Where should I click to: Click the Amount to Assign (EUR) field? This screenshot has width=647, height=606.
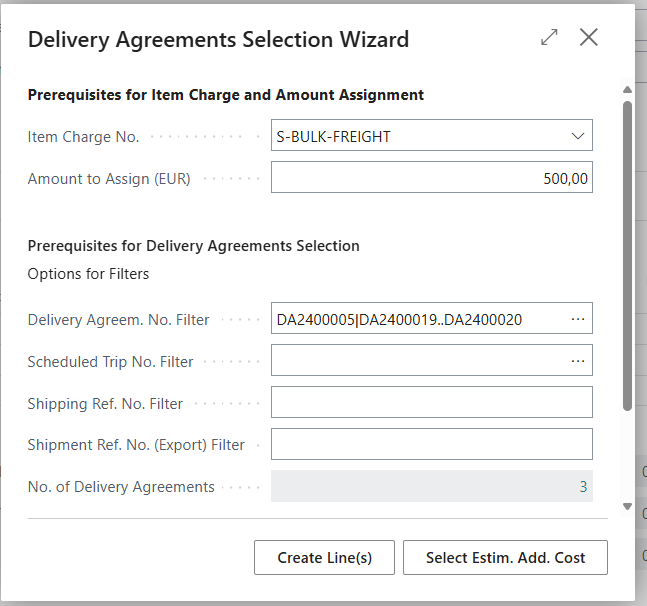pyautogui.click(x=431, y=178)
